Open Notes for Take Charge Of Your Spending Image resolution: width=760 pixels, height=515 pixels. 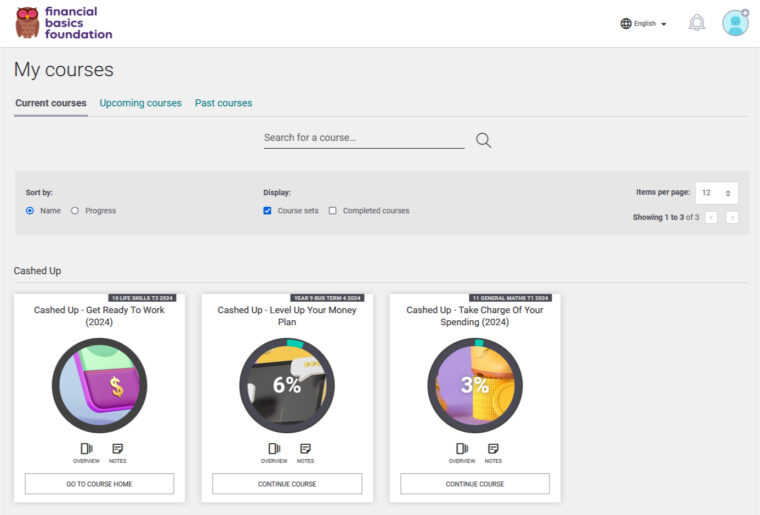pyautogui.click(x=493, y=452)
